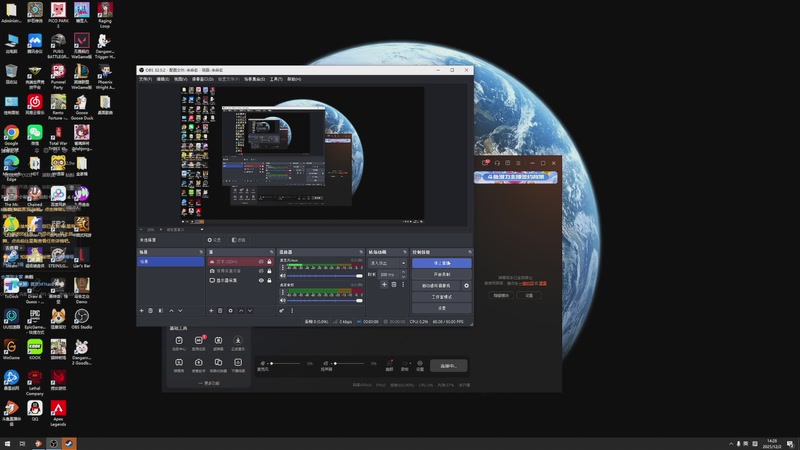The image size is (800, 450).
Task: Move source down arrow in Sources dock
Action: [250, 311]
